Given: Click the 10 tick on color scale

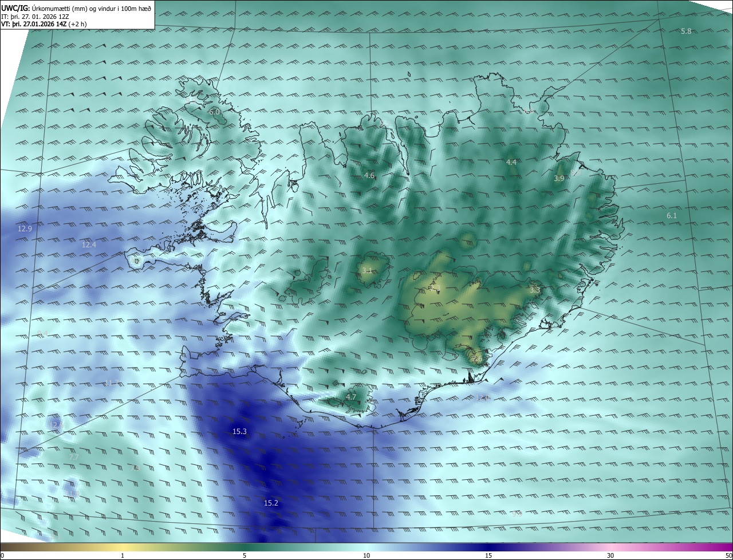Looking at the screenshot, I should pyautogui.click(x=366, y=555).
